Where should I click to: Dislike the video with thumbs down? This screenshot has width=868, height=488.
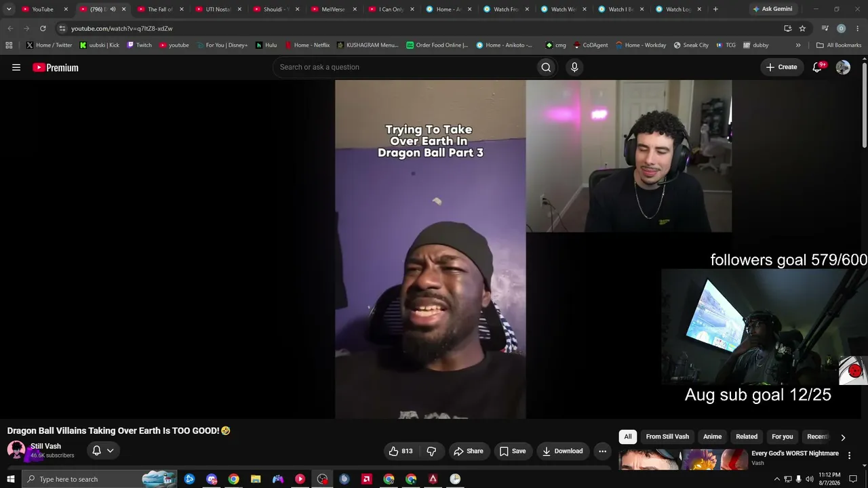[x=431, y=451]
